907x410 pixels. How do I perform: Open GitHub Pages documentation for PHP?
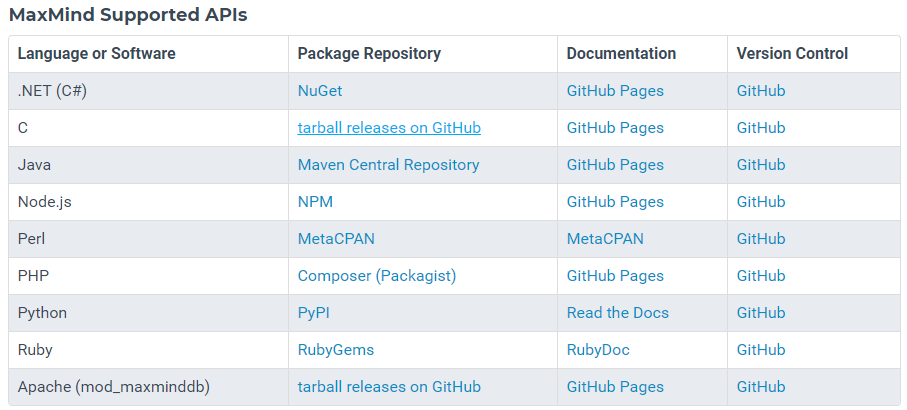[615, 276]
